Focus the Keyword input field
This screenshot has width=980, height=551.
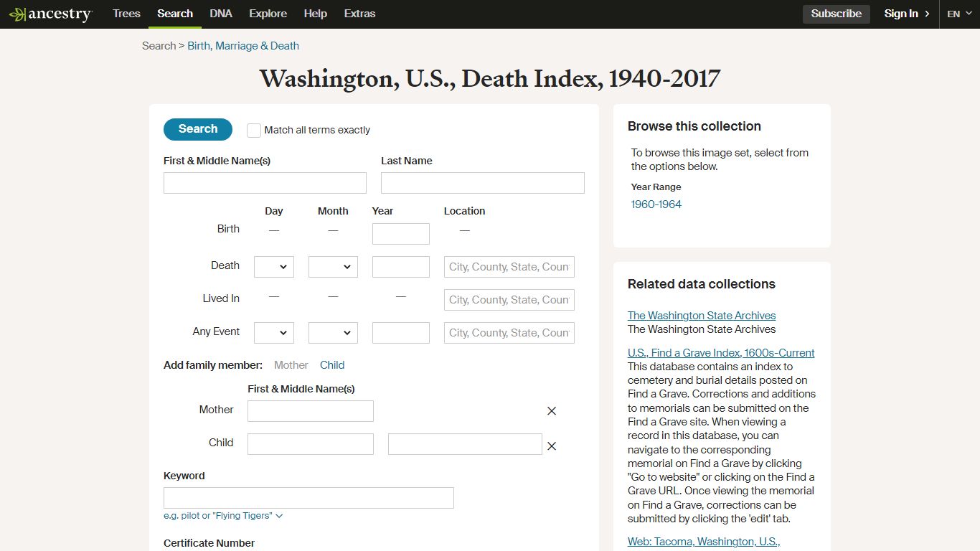click(x=308, y=498)
